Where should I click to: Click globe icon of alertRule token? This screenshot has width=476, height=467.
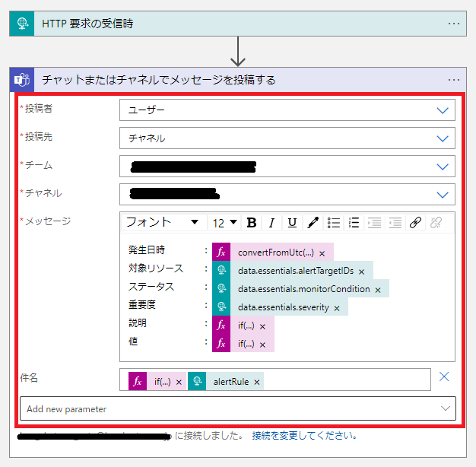[x=197, y=381]
